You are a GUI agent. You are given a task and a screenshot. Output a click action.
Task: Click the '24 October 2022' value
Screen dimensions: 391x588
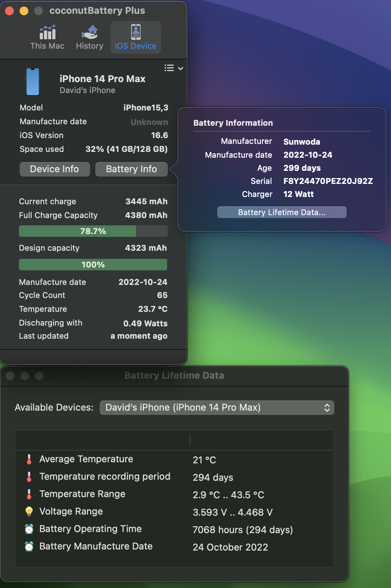(x=230, y=547)
